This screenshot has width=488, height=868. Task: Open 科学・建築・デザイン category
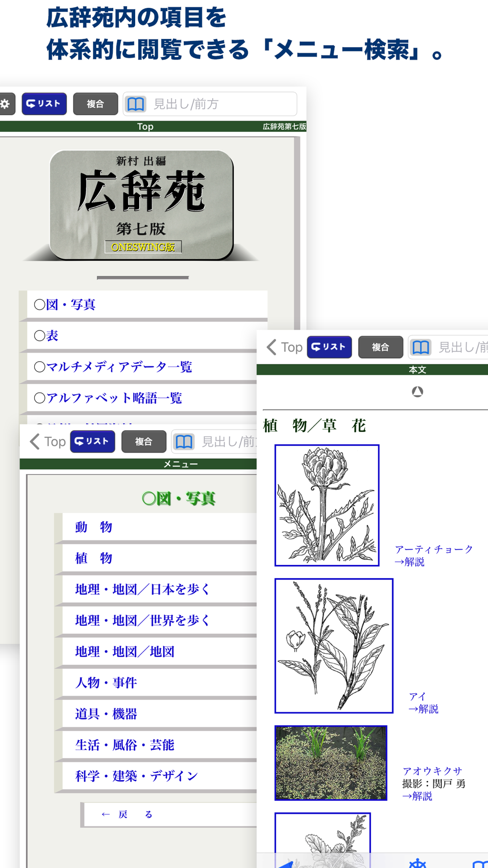pyautogui.click(x=160, y=776)
